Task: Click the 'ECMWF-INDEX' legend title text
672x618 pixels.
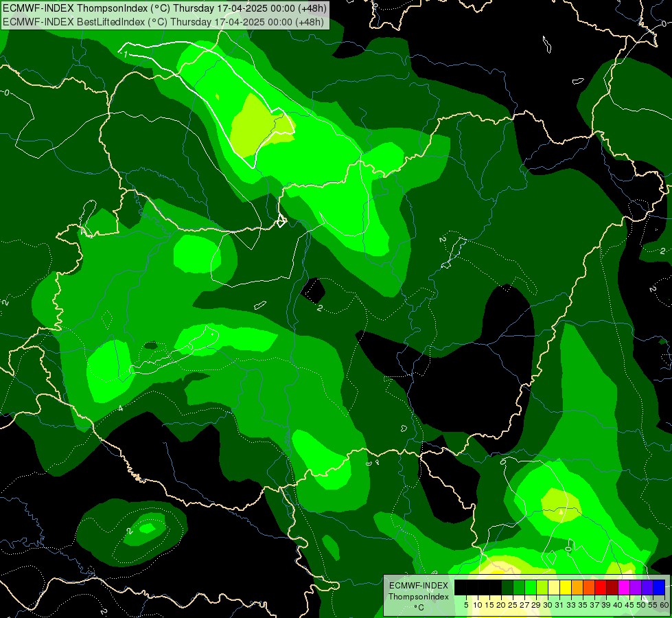Action: [418, 586]
